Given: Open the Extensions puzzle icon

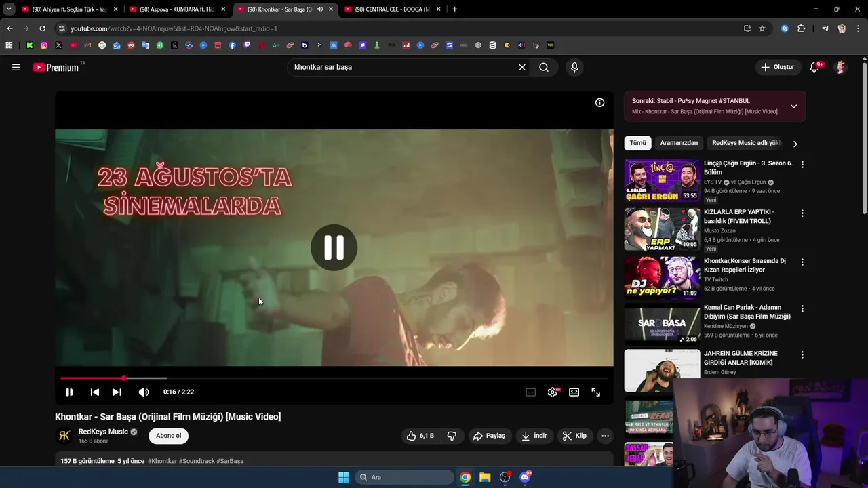Looking at the screenshot, I should click(802, 28).
